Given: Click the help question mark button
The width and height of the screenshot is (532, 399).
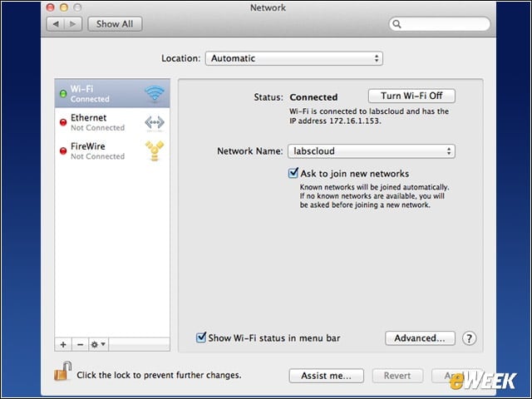Looking at the screenshot, I should [469, 338].
